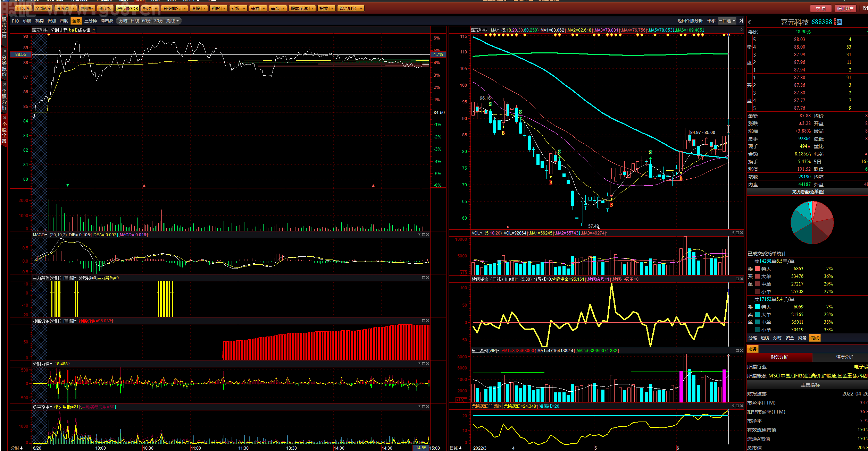Switch to 诊股 view
This screenshot has height=451, width=868.
tap(27, 21)
